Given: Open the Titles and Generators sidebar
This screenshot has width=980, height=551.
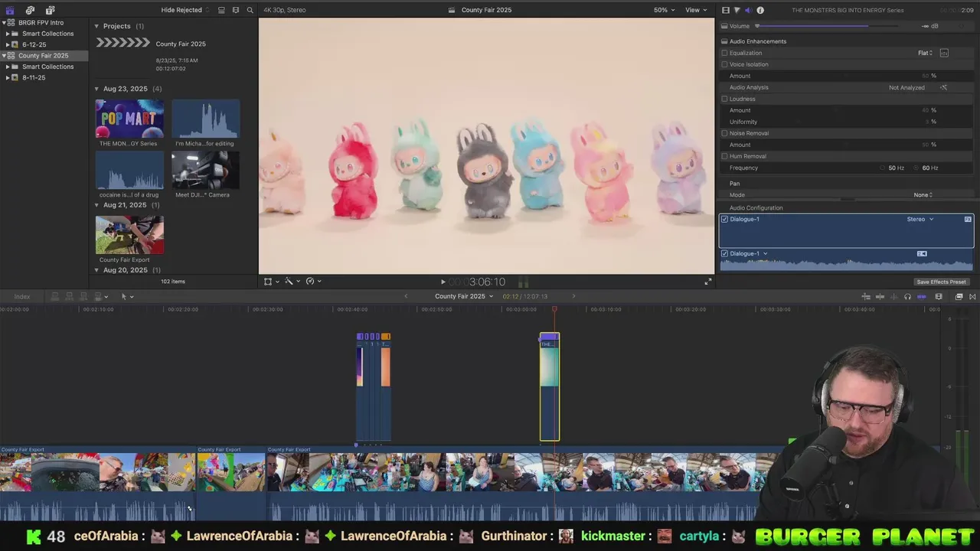Looking at the screenshot, I should click(x=50, y=10).
